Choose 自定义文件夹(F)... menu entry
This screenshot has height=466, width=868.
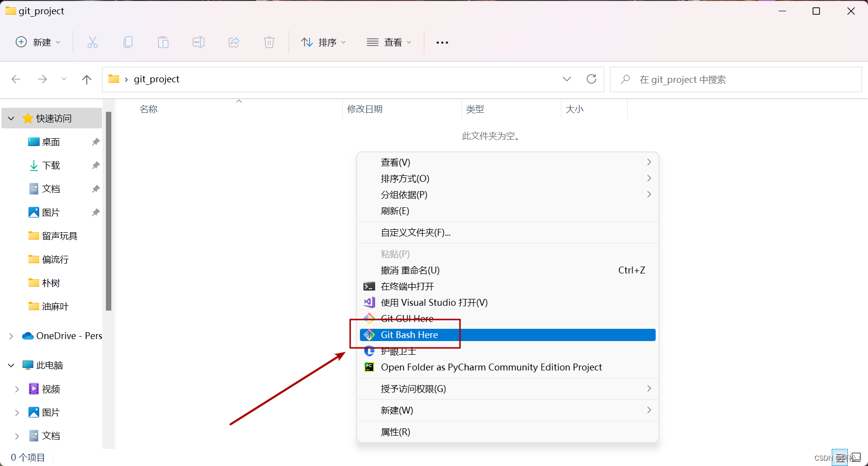pyautogui.click(x=508, y=232)
